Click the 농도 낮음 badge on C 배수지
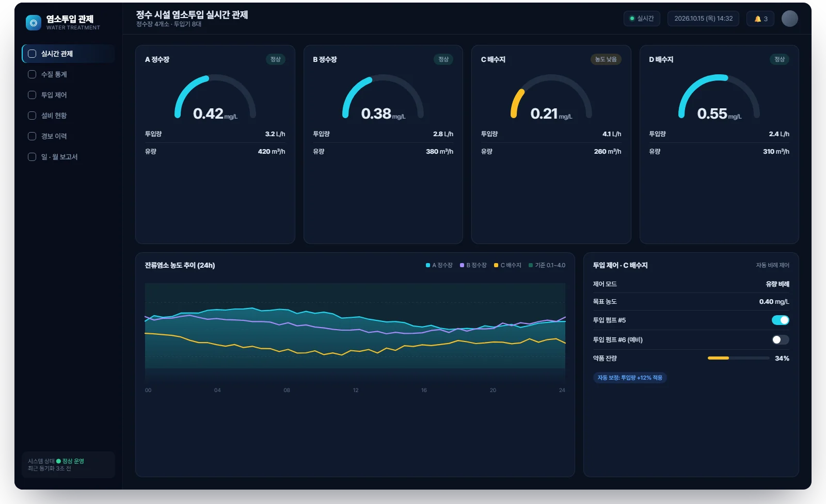 pyautogui.click(x=606, y=59)
